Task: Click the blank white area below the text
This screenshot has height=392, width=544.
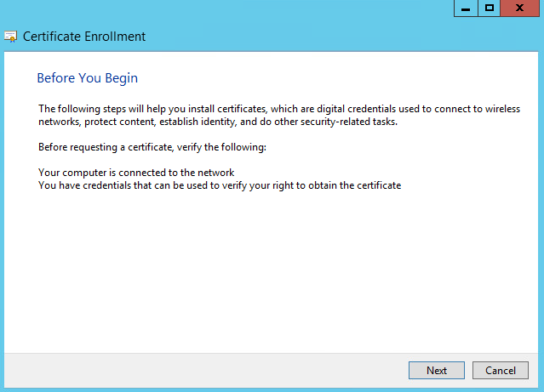Action: (x=272, y=272)
